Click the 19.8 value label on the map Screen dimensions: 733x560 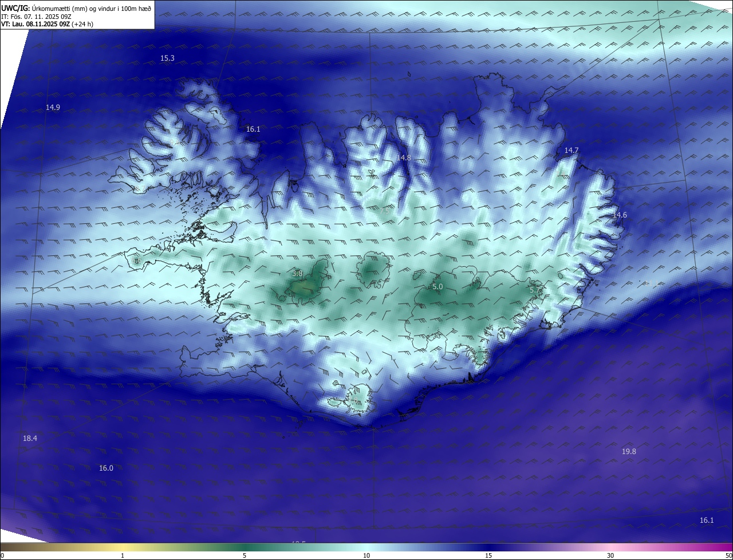tap(629, 452)
